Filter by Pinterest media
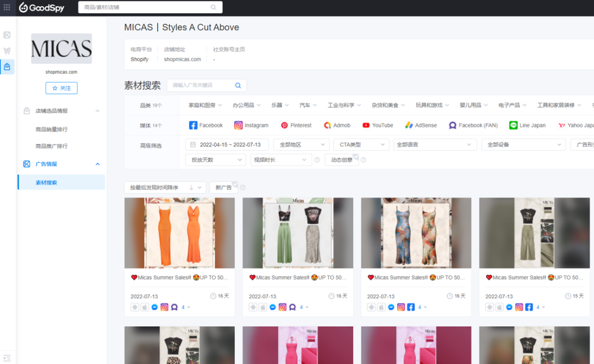Image resolution: width=594 pixels, height=364 pixels. click(296, 125)
